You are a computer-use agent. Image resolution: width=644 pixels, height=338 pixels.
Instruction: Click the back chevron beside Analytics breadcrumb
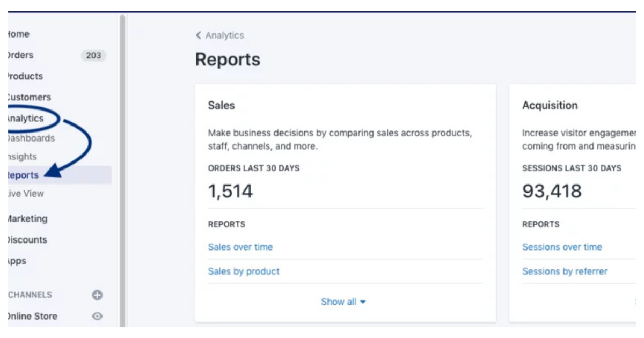[199, 35]
